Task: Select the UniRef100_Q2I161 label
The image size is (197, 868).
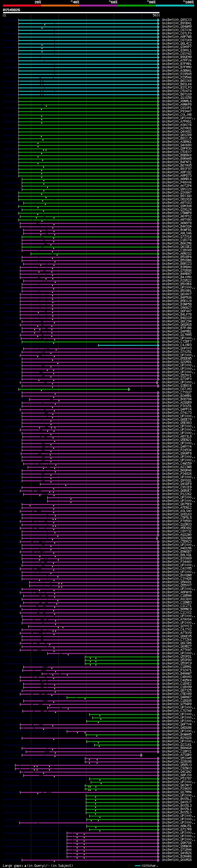Action: coord(177,745)
